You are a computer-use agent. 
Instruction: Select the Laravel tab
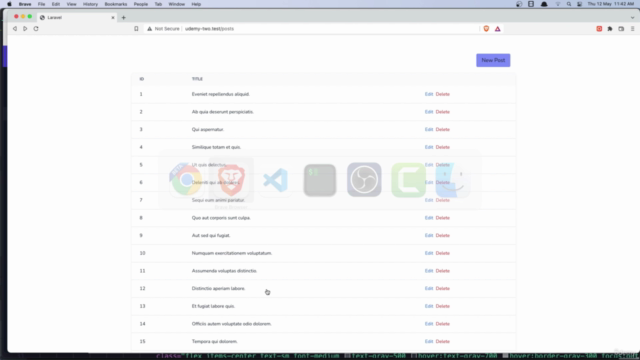tap(77, 18)
